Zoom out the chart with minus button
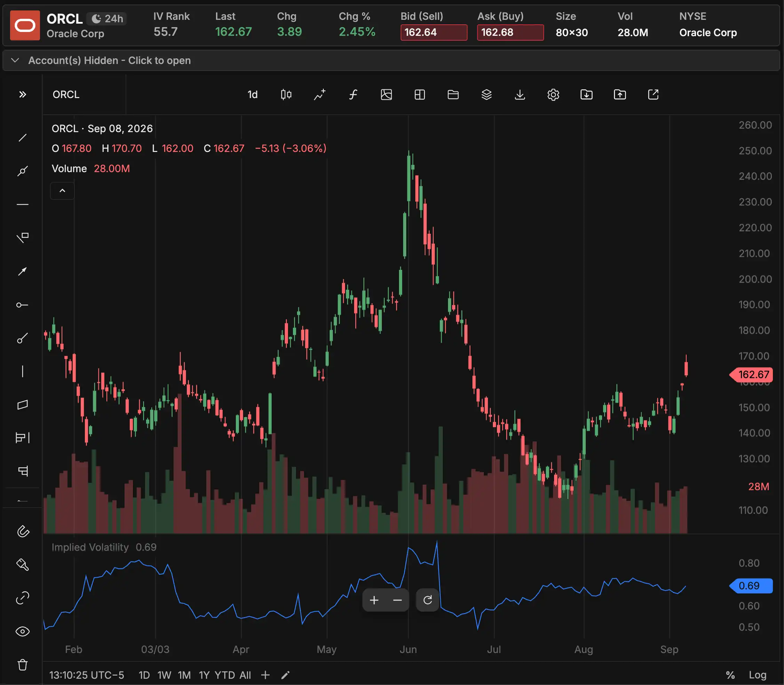Viewport: 784px width, 685px height. click(397, 600)
